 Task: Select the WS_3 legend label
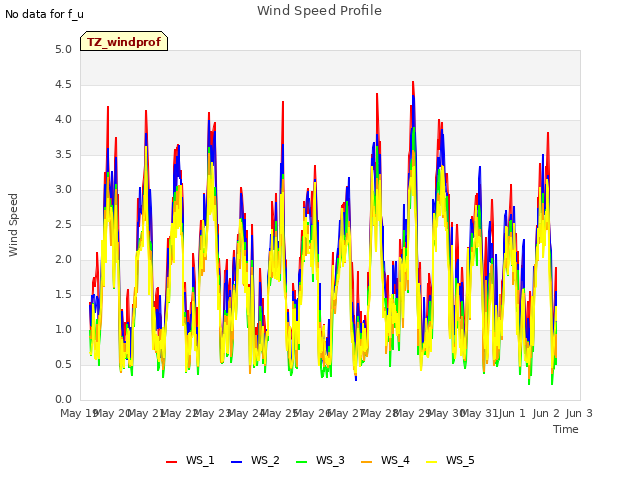[330, 460]
